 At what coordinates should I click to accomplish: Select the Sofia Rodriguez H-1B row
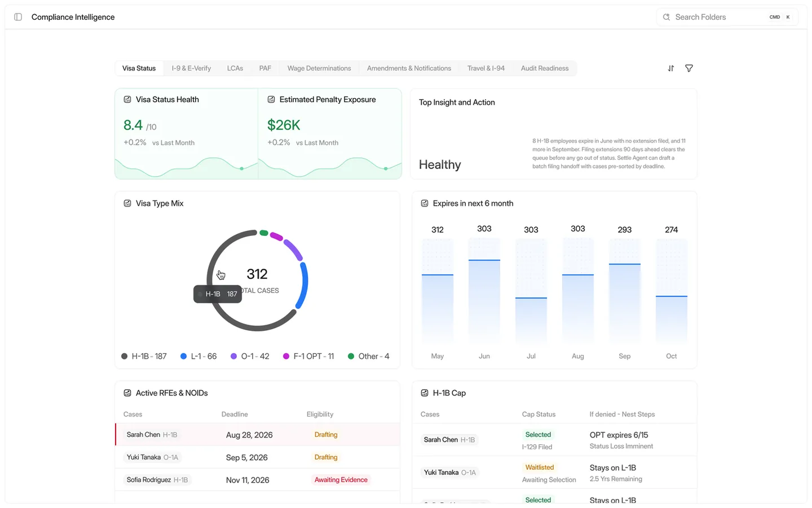(258, 480)
